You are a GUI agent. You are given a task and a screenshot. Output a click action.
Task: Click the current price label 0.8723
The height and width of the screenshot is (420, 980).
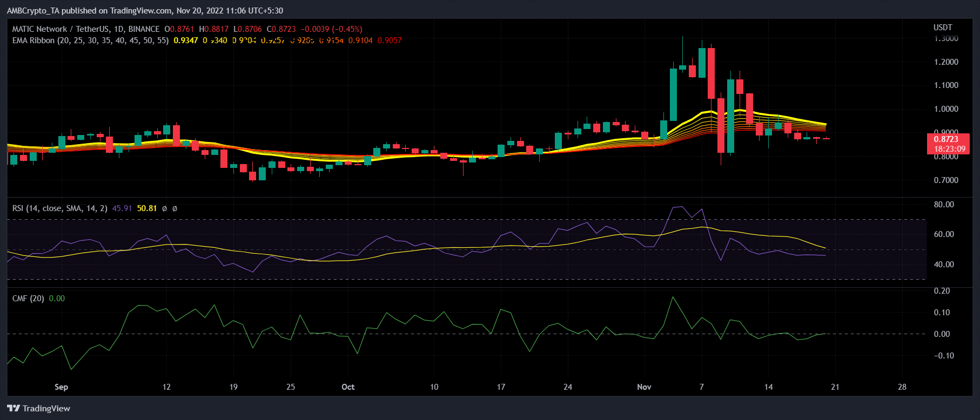pyautogui.click(x=946, y=139)
